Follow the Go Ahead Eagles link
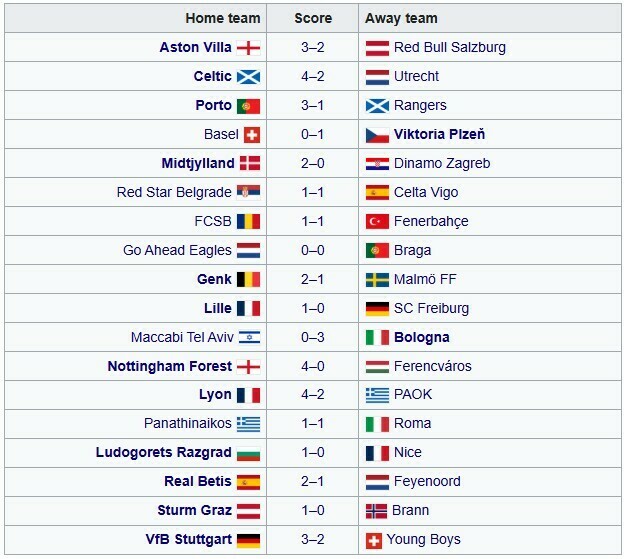This screenshot has height=559, width=625. tap(177, 251)
